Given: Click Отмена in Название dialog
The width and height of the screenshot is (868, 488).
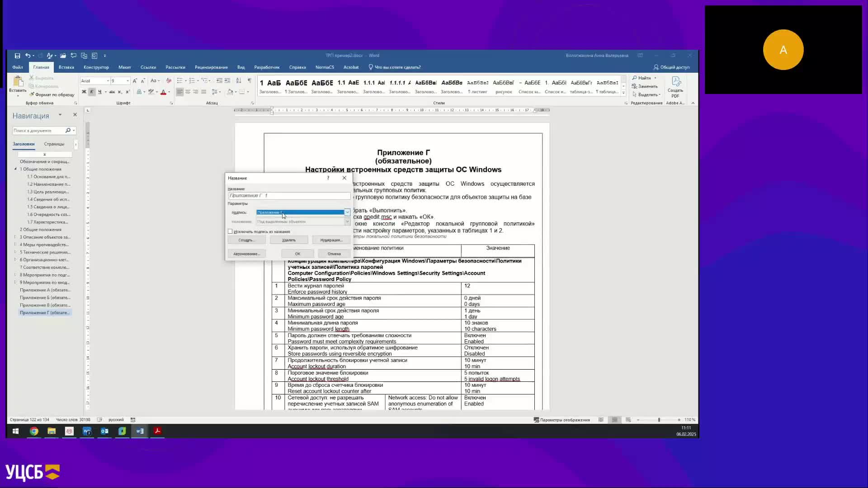Looking at the screenshot, I should click(x=334, y=253).
